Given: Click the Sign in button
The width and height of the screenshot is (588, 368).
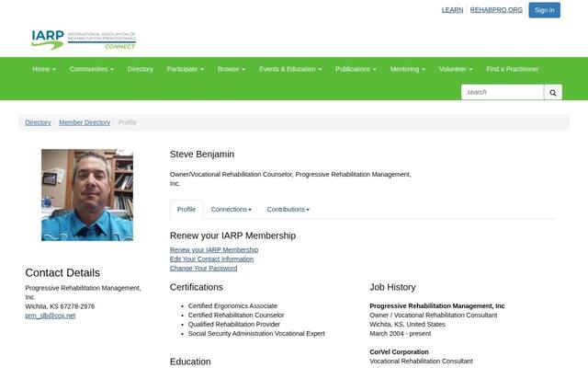Looking at the screenshot, I should click(545, 10).
